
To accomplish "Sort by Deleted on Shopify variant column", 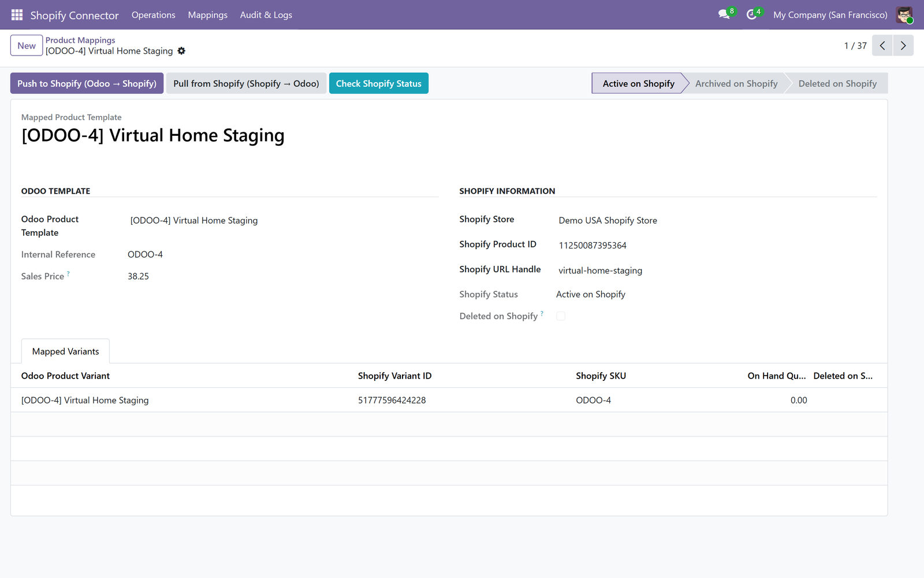I will (843, 376).
